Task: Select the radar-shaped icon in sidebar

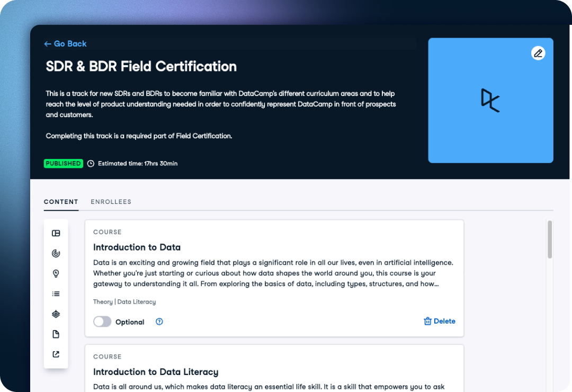Action: pos(56,254)
